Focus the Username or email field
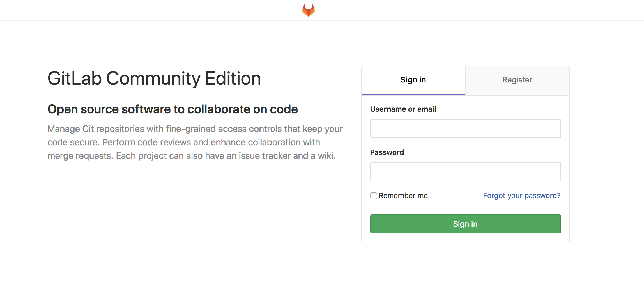The image size is (644, 298). pos(465,129)
